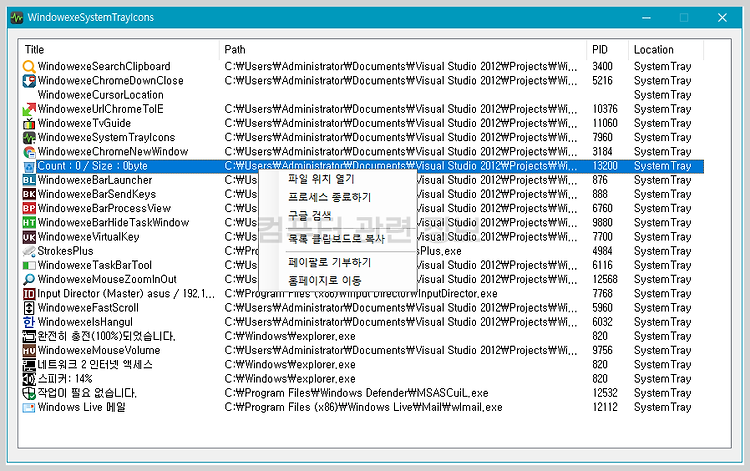Viewport: 750px width, 471px height.
Task: Select PID cell 12568
Action: coord(605,279)
